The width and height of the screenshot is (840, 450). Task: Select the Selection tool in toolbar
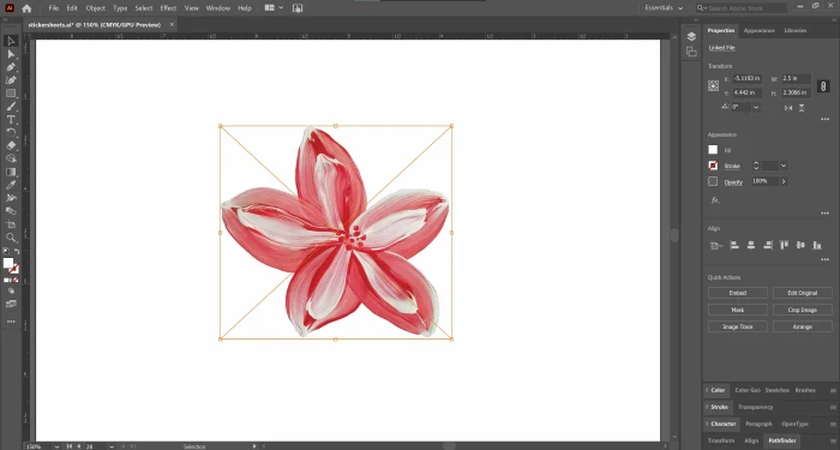point(11,41)
